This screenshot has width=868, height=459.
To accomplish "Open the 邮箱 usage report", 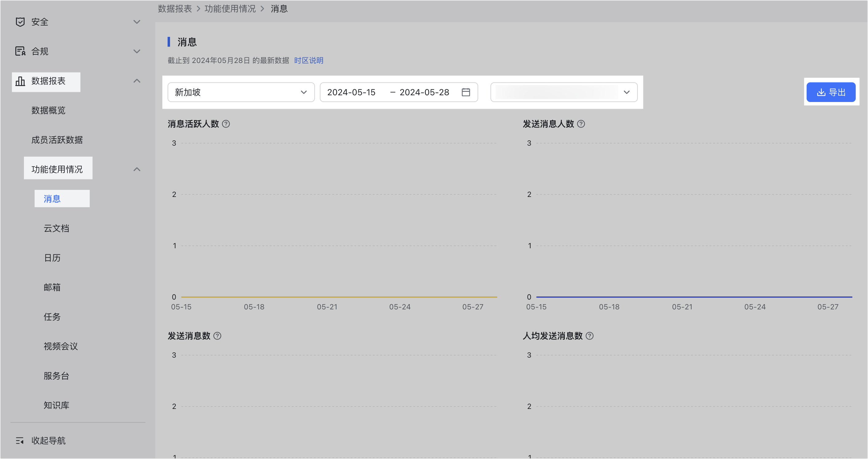I will pos(52,287).
